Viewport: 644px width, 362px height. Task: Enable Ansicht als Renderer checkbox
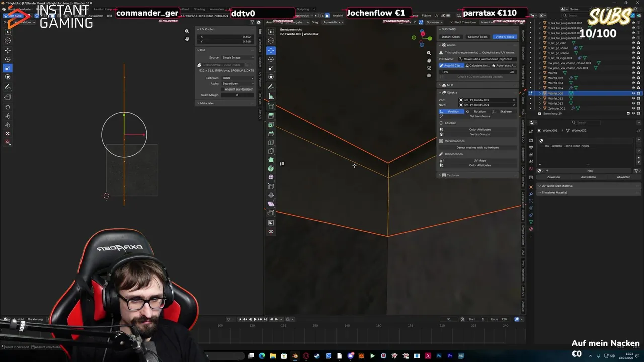tap(223, 89)
